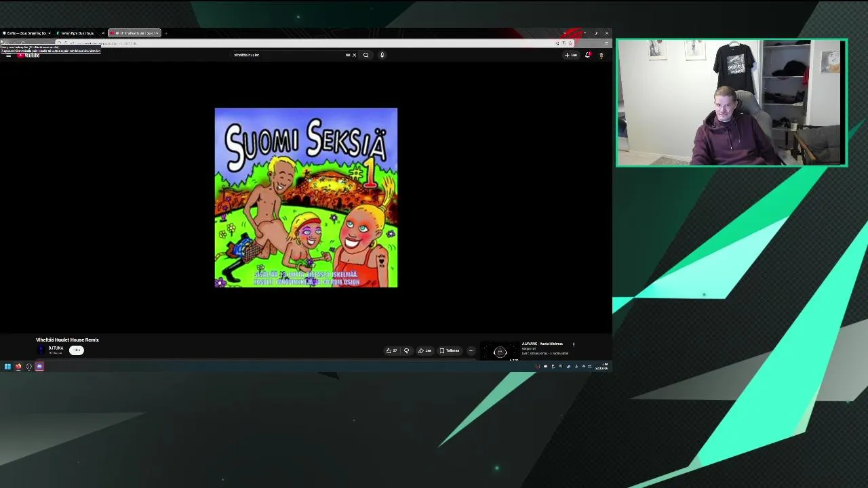Subscribe to the DJTUNA channel
Screen dimensions: 868x488
click(76, 350)
